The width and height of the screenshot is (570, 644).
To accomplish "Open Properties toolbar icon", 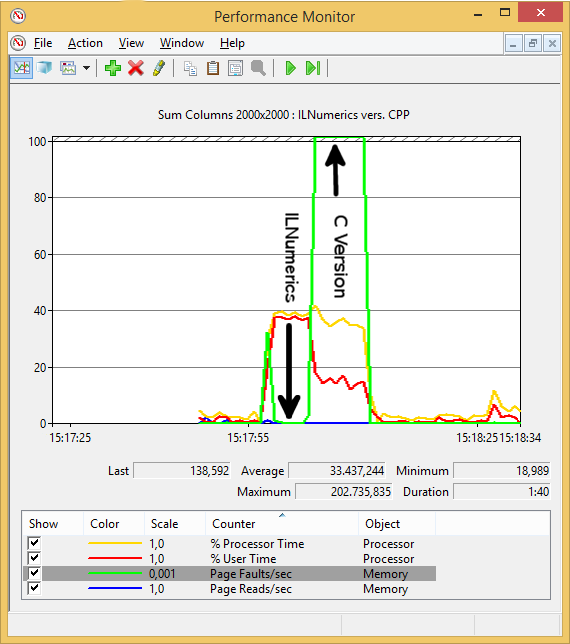I will 235,68.
